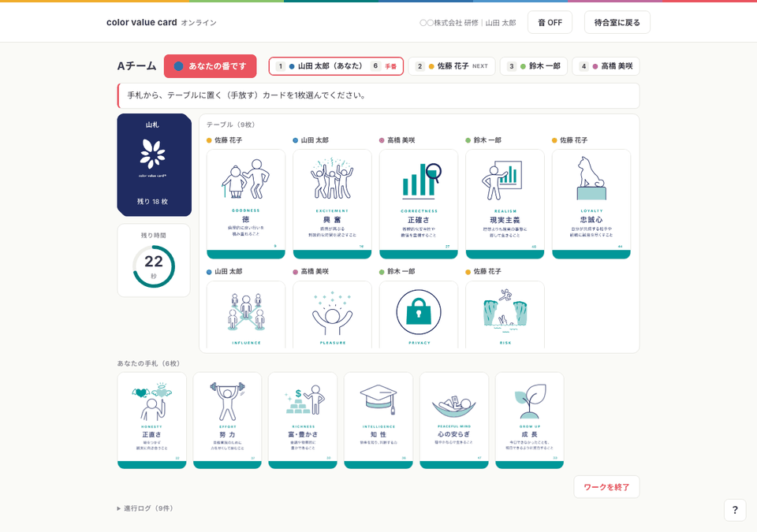The image size is (757, 532).
Task: Click the 山田 太郎 label above 興奮 card
Action: click(315, 140)
